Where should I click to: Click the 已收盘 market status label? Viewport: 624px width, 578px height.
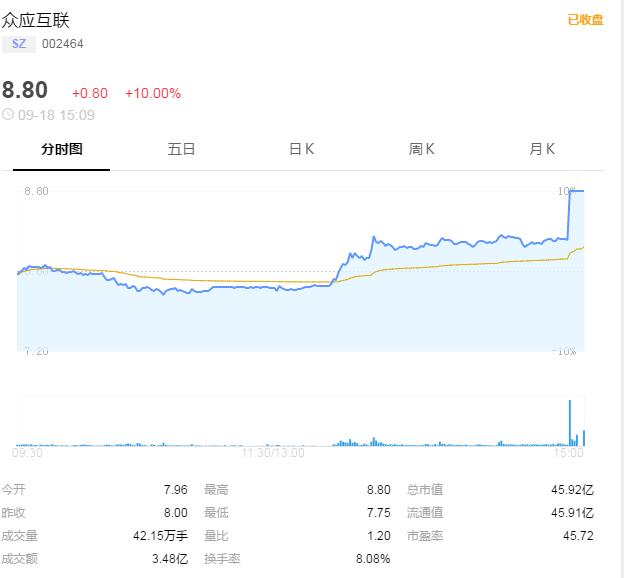pyautogui.click(x=585, y=20)
